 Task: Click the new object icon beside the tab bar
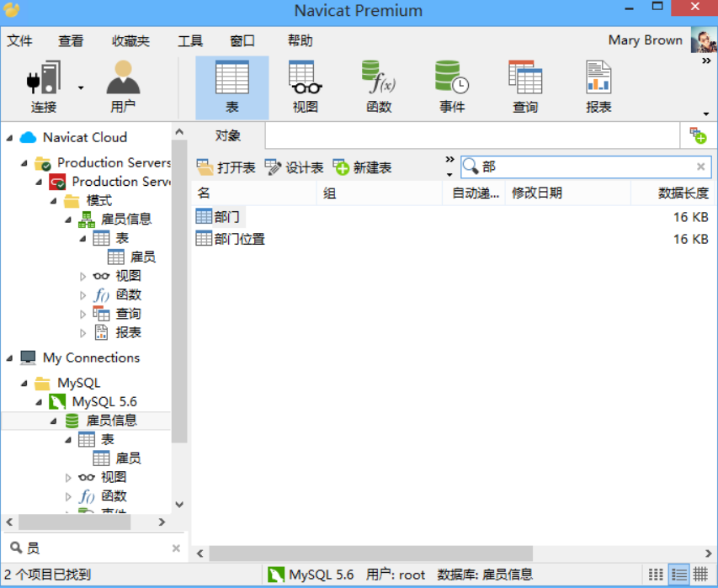pyautogui.click(x=699, y=135)
